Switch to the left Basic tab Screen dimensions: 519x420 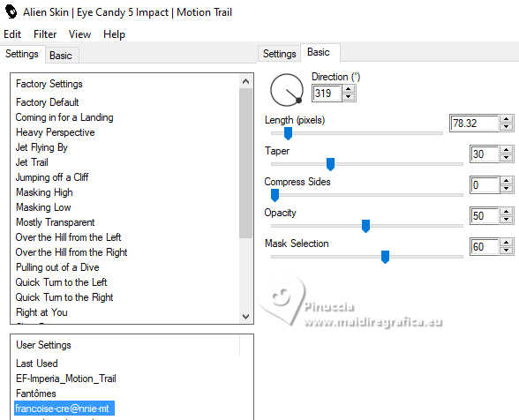(x=61, y=56)
